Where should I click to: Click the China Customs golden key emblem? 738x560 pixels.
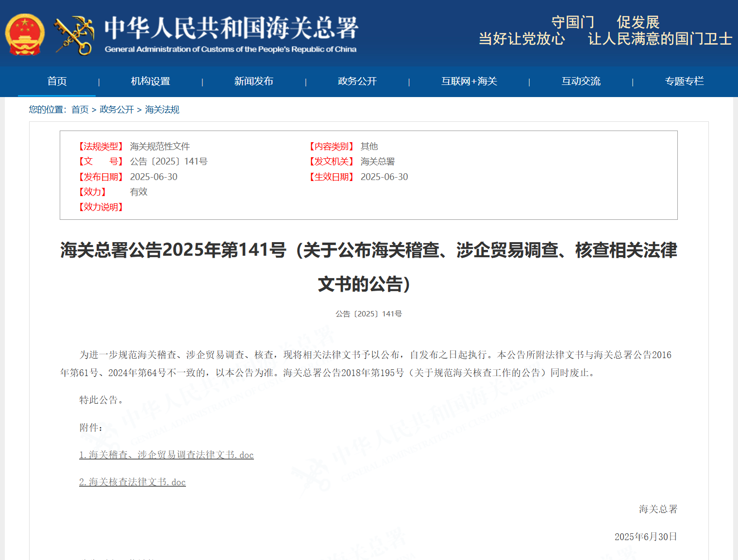tap(75, 35)
